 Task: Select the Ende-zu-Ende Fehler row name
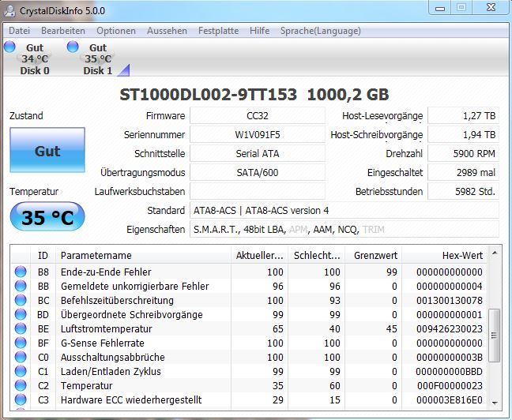coord(106,272)
